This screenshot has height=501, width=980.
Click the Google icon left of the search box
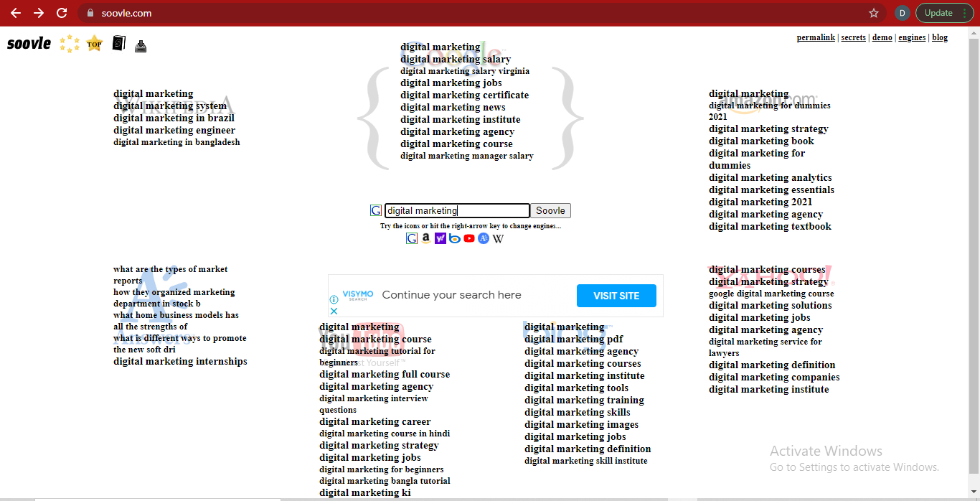[376, 210]
